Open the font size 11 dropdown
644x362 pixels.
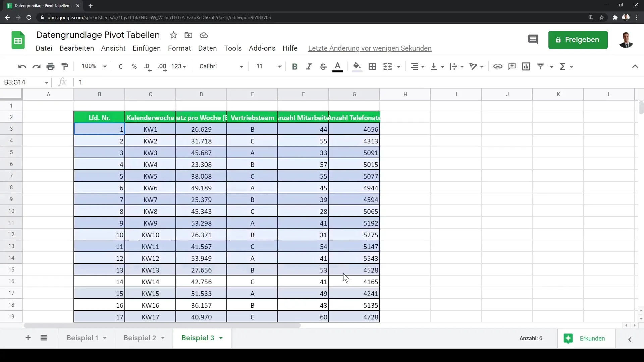point(269,66)
